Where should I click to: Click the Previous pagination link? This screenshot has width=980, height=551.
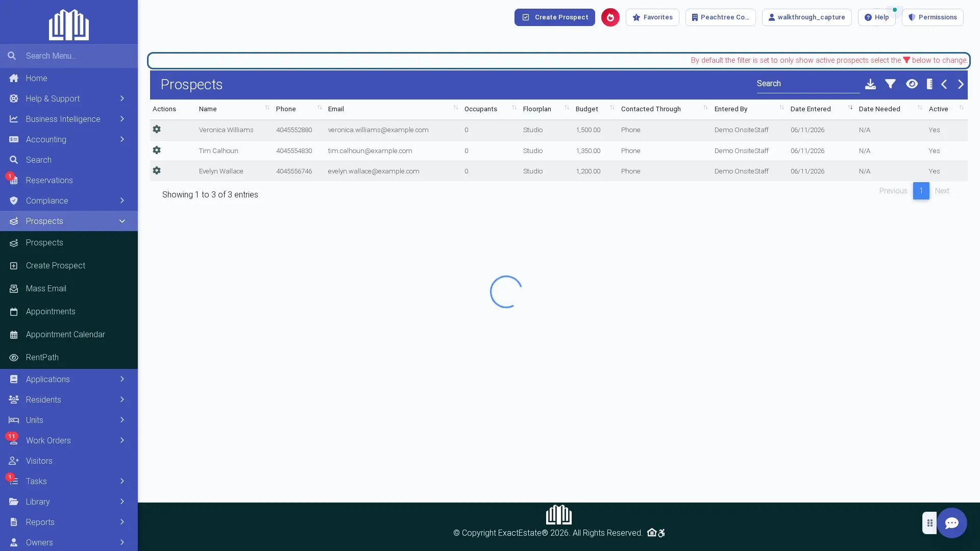point(893,191)
